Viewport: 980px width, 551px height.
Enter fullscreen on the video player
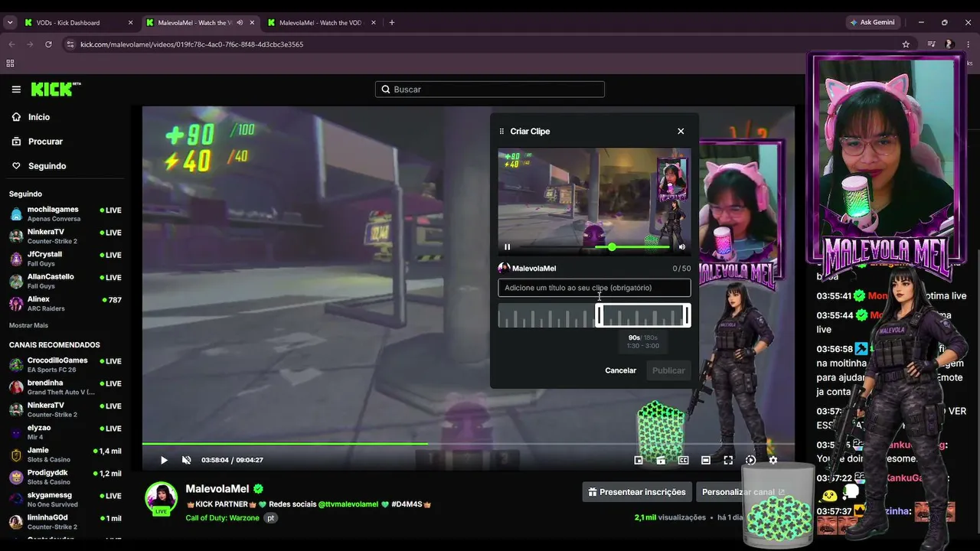(x=728, y=460)
